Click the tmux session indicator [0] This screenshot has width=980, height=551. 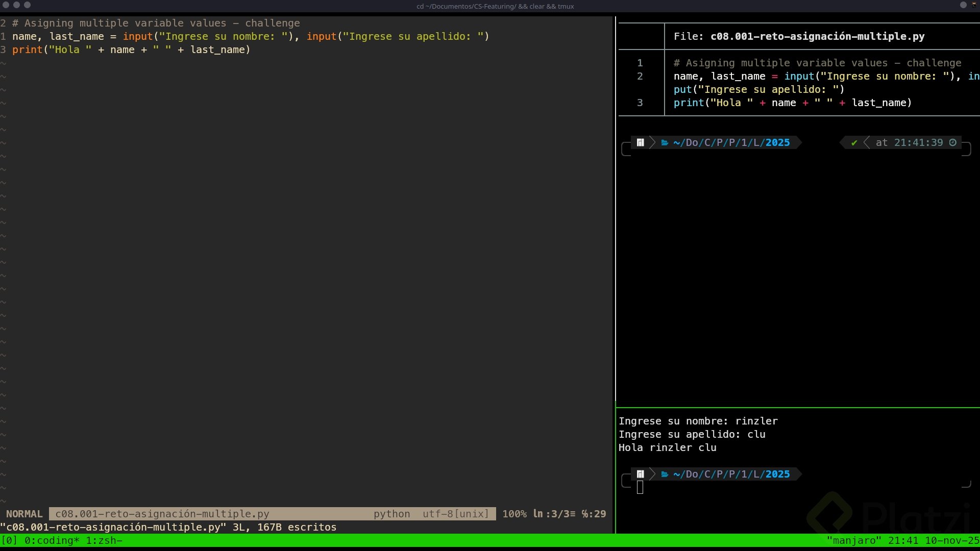point(9,541)
